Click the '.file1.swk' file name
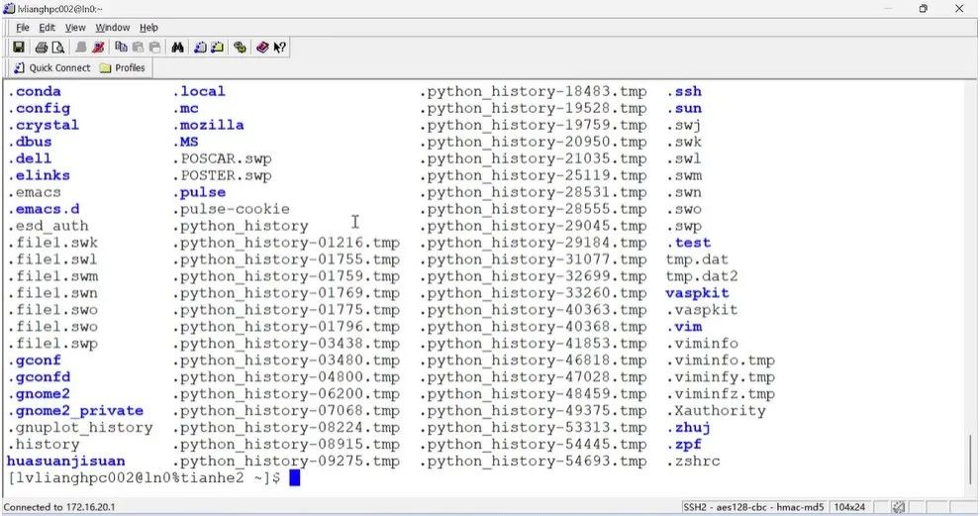980x516 pixels. pos(52,244)
